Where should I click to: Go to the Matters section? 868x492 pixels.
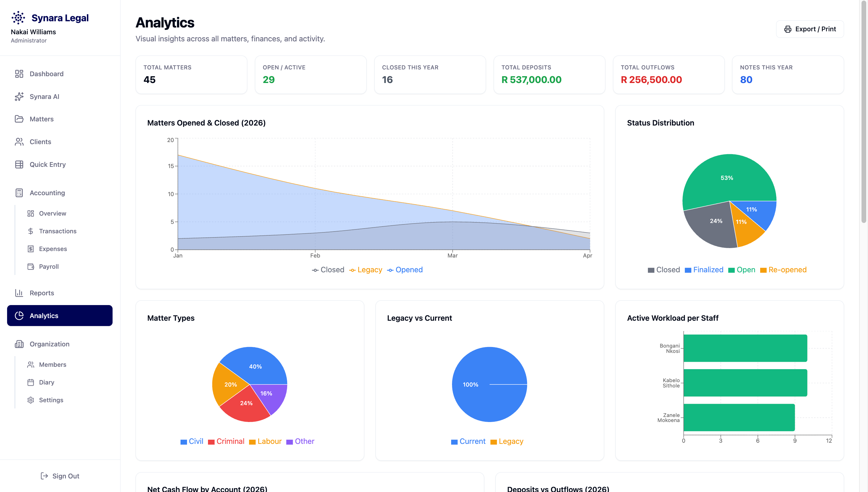(60, 119)
